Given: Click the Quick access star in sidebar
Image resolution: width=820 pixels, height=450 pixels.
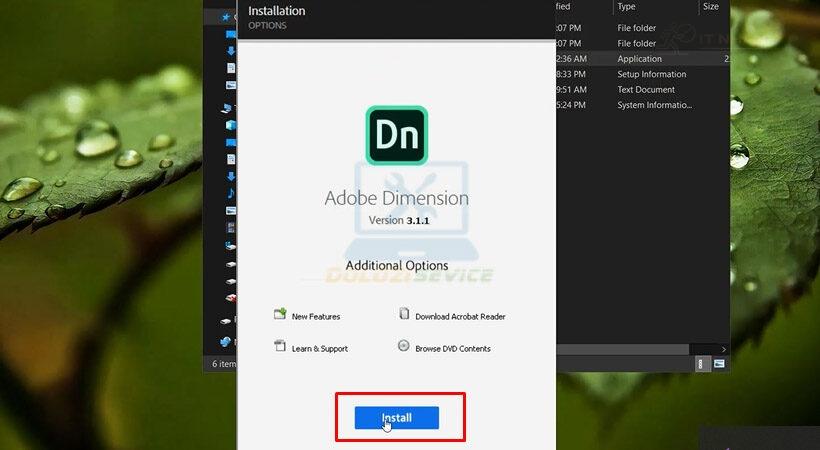Looking at the screenshot, I should click(x=225, y=17).
